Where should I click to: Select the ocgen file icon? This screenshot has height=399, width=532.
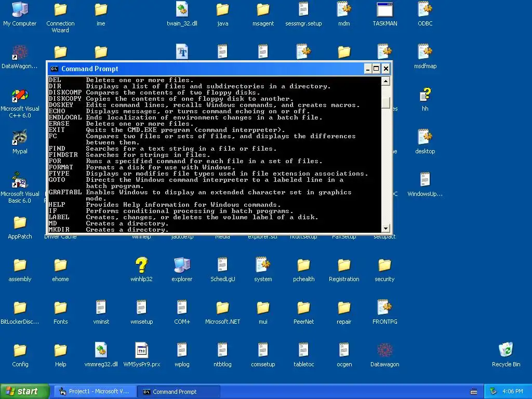click(344, 351)
